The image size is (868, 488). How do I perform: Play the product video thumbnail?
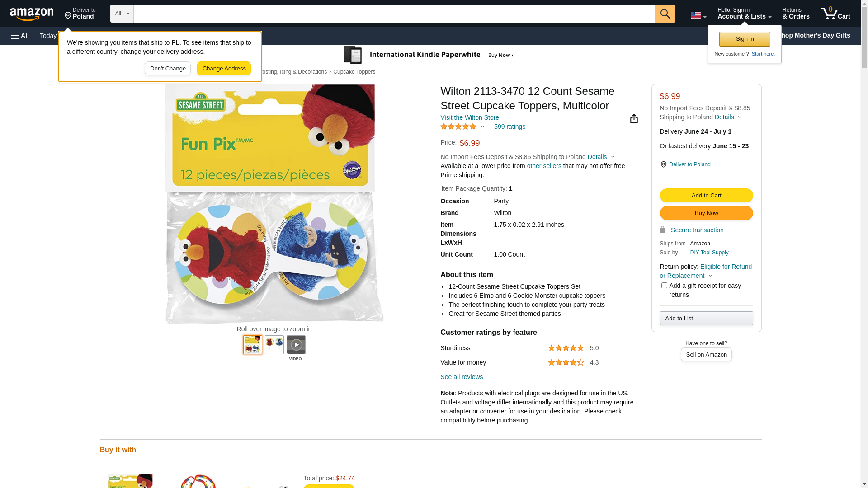coord(296,345)
